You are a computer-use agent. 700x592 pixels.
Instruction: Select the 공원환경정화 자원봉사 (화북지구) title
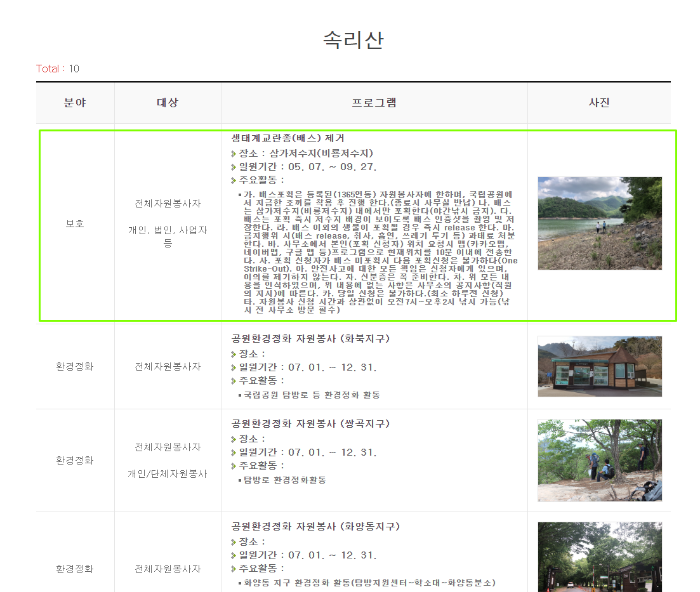(310, 338)
